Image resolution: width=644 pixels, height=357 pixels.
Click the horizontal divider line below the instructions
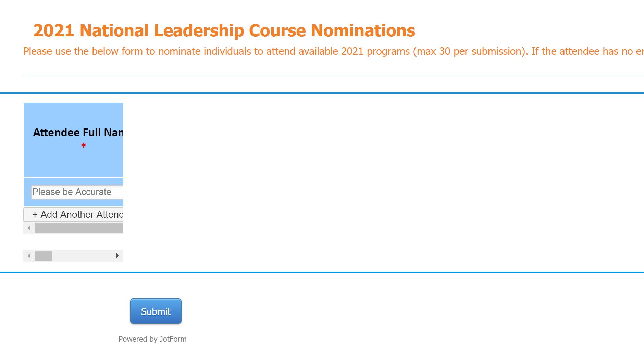tap(322, 73)
